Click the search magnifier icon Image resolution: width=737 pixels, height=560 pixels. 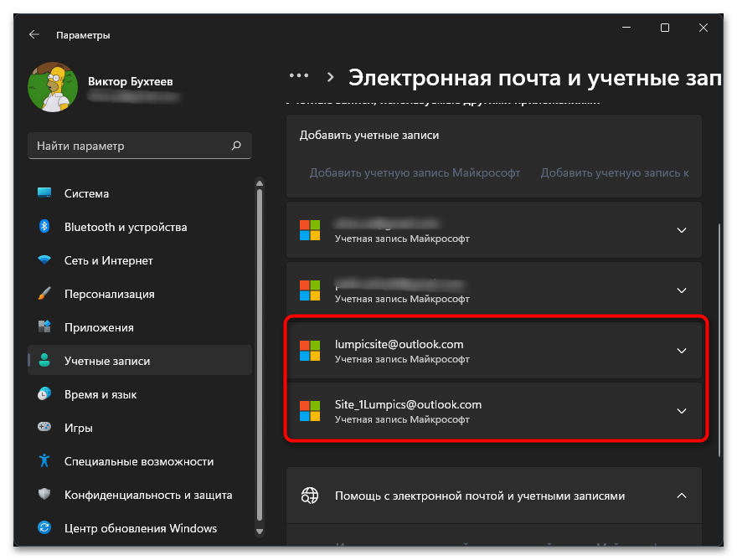tap(236, 146)
